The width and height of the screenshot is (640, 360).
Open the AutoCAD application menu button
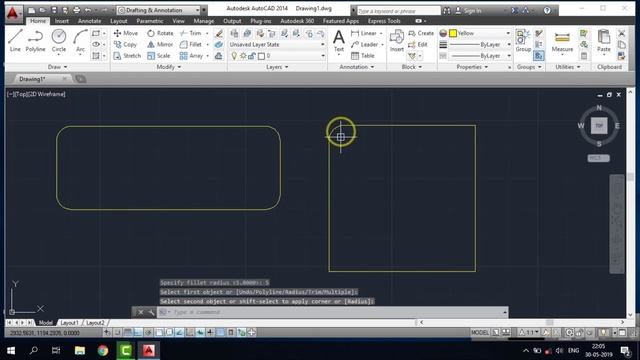13,12
